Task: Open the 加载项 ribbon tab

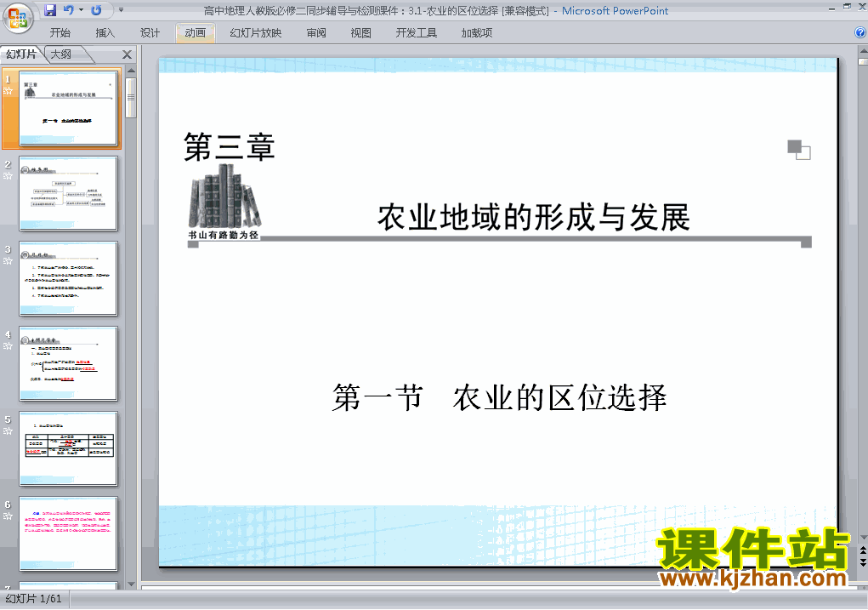Action: pyautogui.click(x=477, y=33)
